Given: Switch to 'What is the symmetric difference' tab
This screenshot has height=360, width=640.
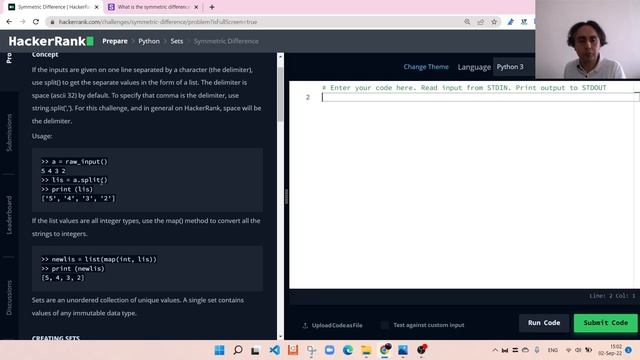Looking at the screenshot, I should 153,7.
